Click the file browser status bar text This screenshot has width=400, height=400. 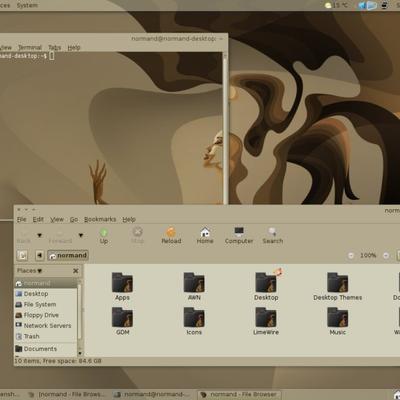[58, 361]
